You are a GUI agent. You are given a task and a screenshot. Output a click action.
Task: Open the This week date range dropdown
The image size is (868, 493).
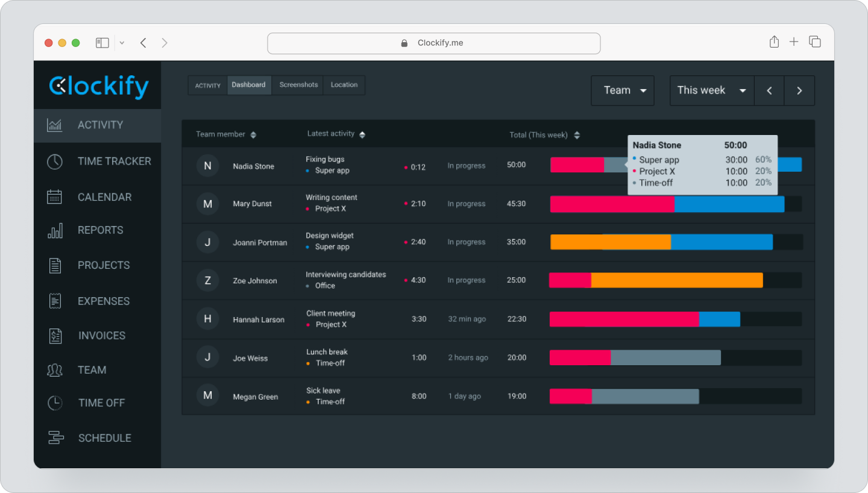(711, 90)
